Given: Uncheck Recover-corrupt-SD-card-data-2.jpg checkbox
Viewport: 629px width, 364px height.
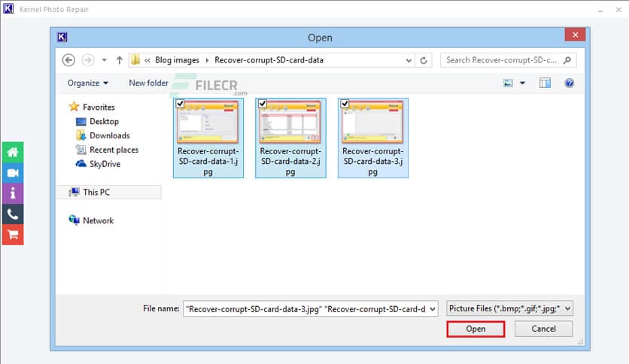Looking at the screenshot, I should point(263,104).
